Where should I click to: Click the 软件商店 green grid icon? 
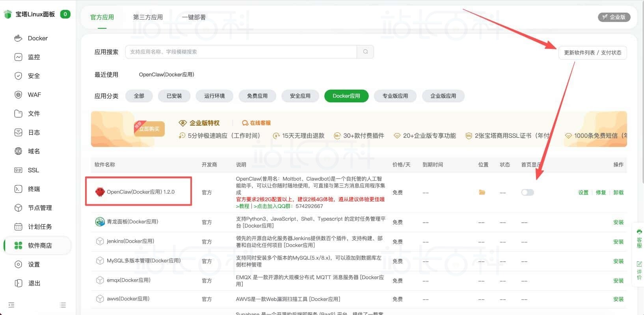[x=18, y=246]
